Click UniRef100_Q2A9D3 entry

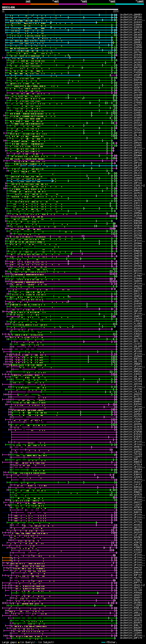(x=131, y=113)
